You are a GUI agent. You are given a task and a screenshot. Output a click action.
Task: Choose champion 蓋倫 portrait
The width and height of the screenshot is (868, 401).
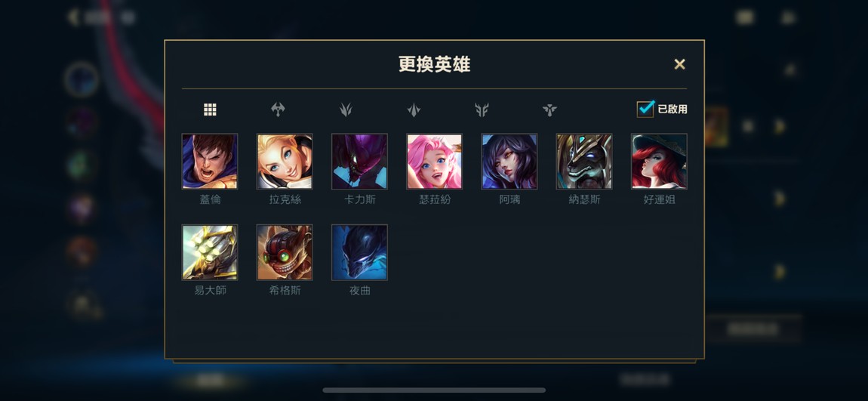210,161
